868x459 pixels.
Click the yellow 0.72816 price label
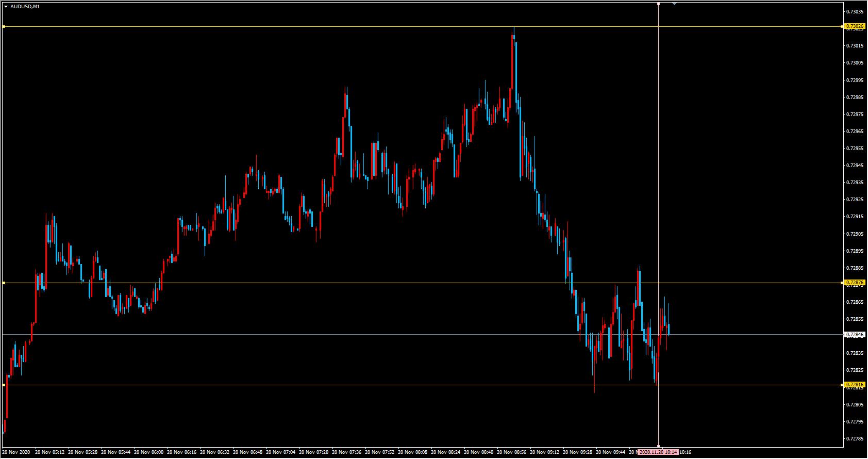(x=855, y=385)
